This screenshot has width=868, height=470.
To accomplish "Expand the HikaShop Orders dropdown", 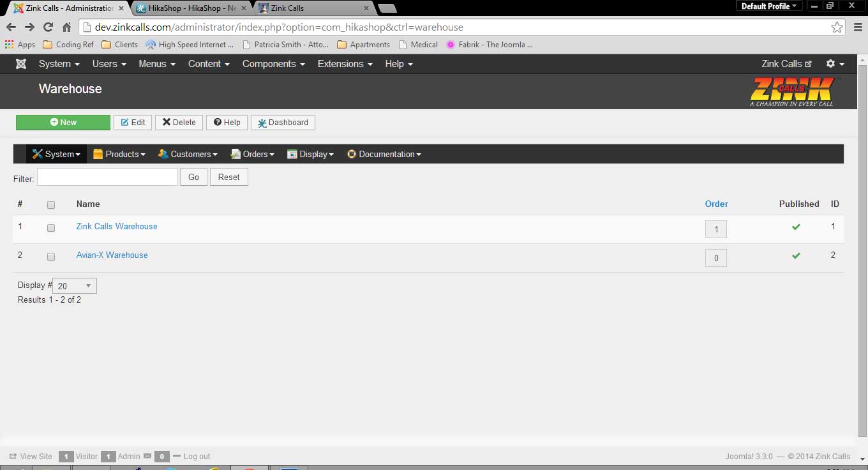I will (x=253, y=154).
